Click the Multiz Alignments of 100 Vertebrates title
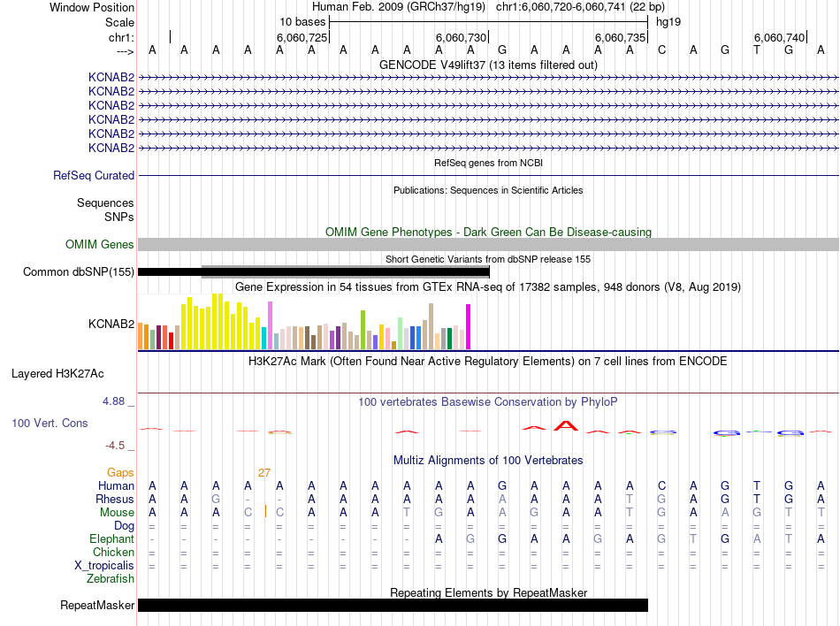This screenshot has height=626, width=840. point(488,461)
